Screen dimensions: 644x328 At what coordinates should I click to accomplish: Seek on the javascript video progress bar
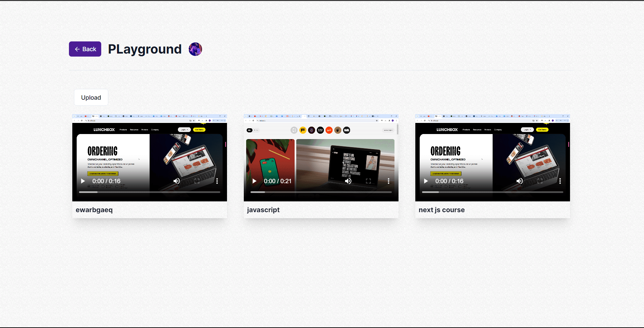coord(321,192)
